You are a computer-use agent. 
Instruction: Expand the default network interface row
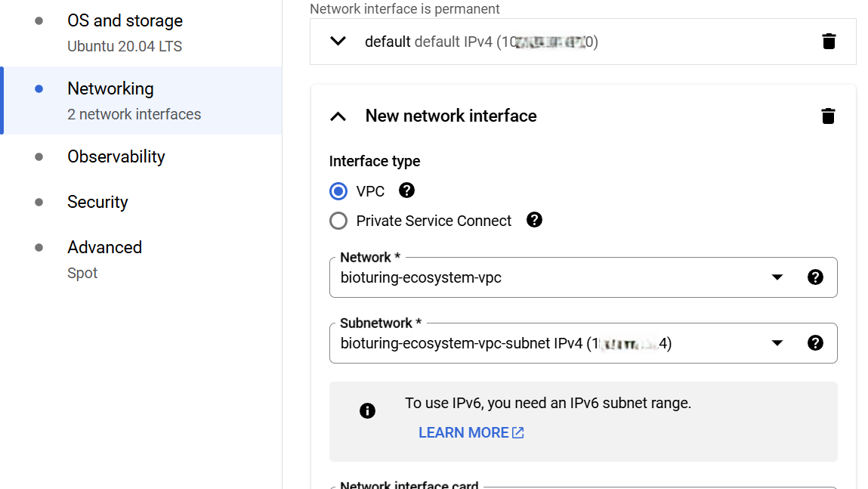338,42
